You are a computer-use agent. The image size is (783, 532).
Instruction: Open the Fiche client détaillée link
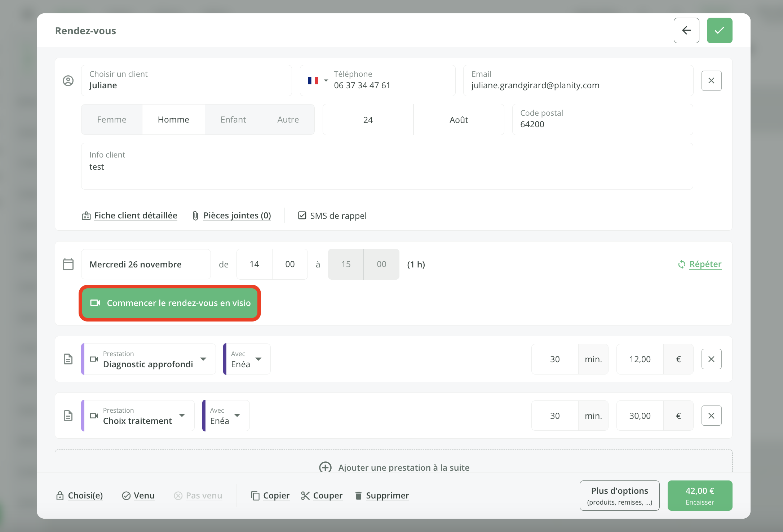136,216
